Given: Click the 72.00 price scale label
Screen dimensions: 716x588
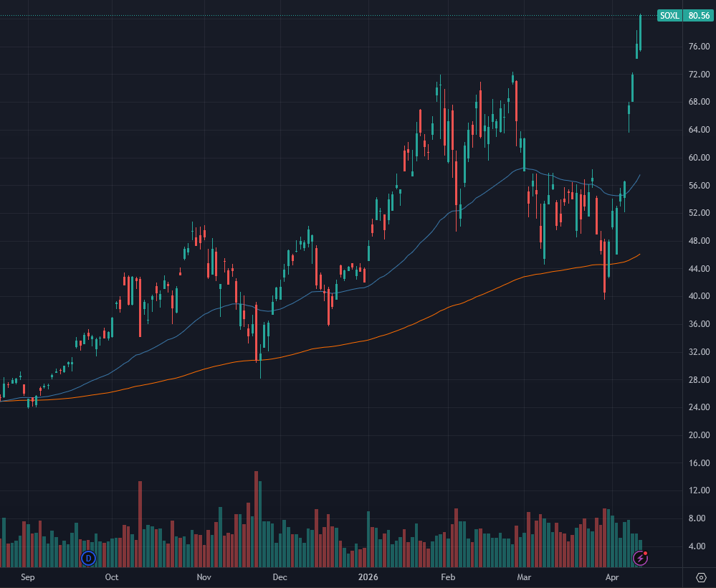Looking at the screenshot, I should click(x=699, y=75).
